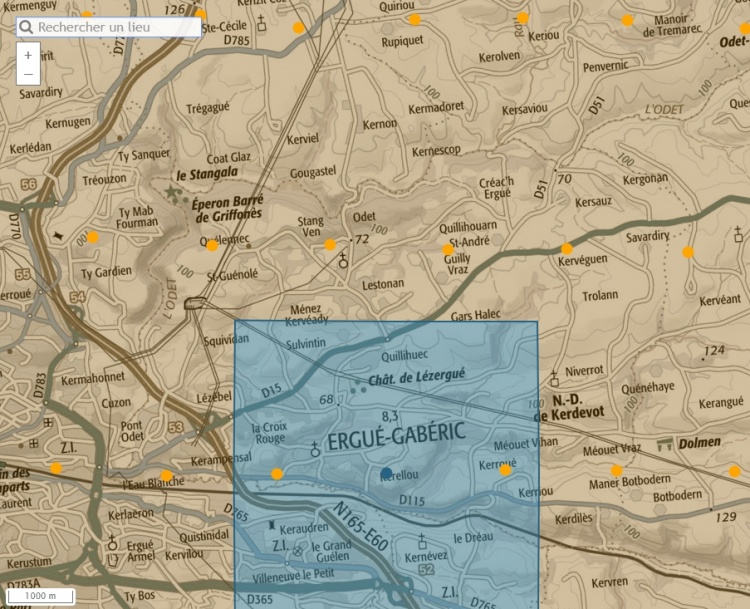Select the orange marker at Kerampensal
750x609 pixels.
[x=166, y=476]
